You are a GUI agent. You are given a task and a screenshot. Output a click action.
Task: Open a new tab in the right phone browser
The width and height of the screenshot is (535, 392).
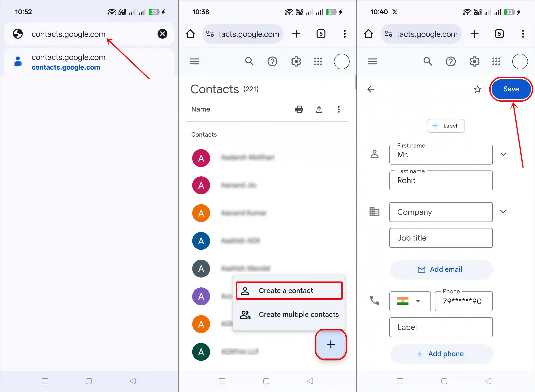pyautogui.click(x=475, y=34)
